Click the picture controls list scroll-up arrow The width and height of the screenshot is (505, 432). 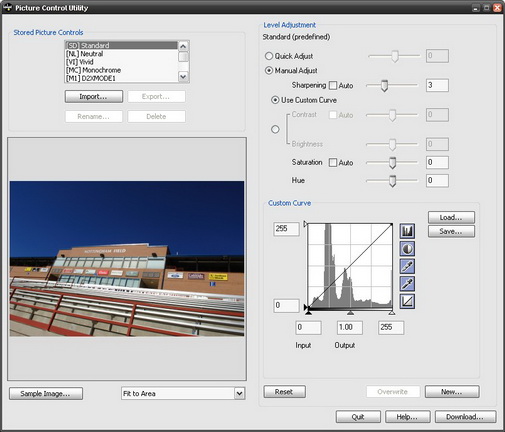[x=183, y=46]
